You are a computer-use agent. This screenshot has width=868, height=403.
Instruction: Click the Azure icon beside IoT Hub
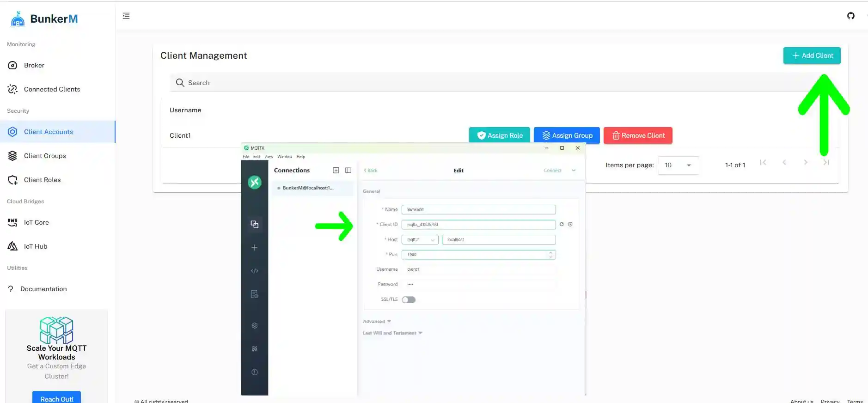click(x=12, y=246)
